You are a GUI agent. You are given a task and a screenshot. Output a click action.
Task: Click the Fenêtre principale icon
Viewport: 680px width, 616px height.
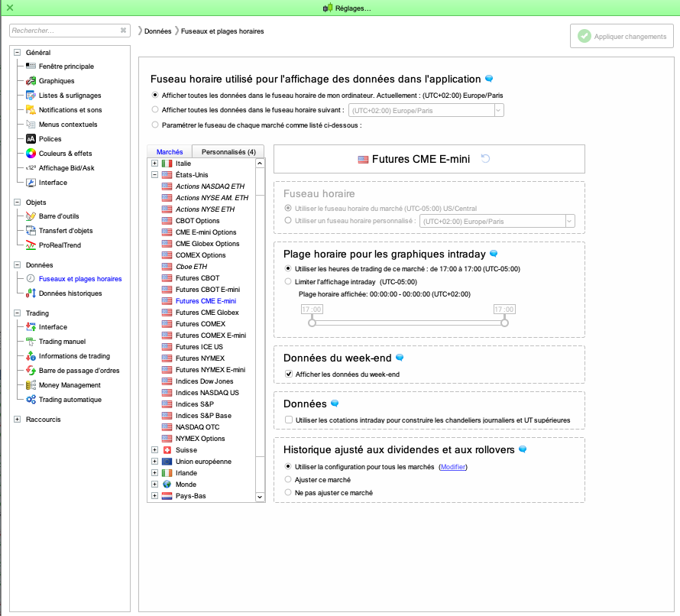pyautogui.click(x=31, y=66)
